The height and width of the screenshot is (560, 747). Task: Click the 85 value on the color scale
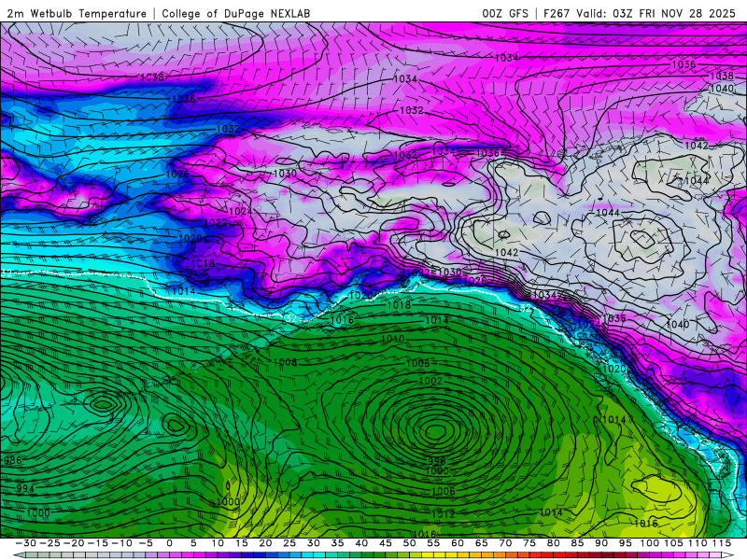click(x=577, y=543)
